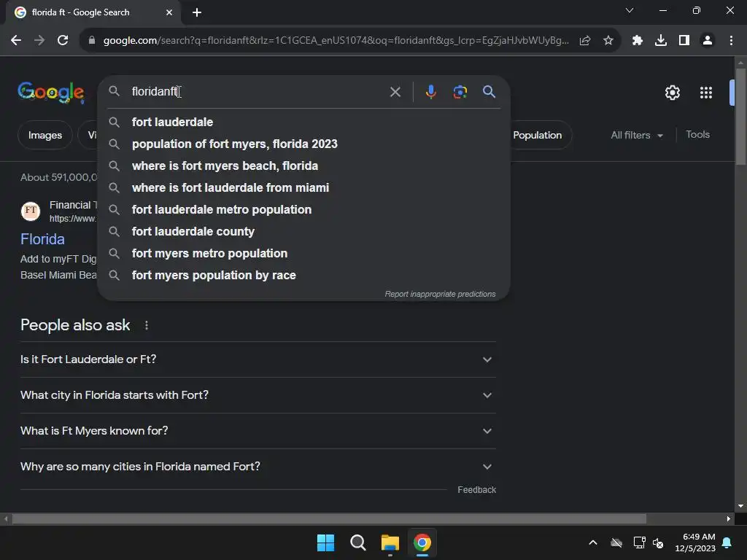Open People also ask options menu
Screen dimensions: 747x560
[x=146, y=325]
